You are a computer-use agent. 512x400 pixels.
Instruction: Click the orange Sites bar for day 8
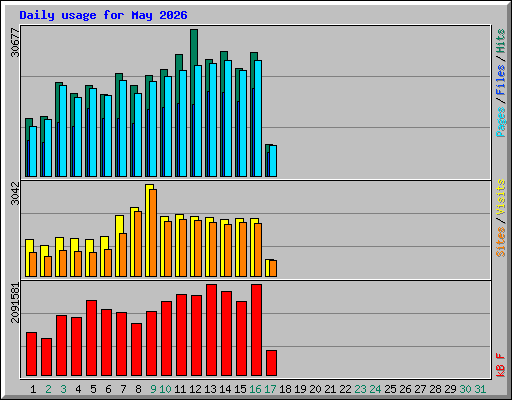pos(138,244)
